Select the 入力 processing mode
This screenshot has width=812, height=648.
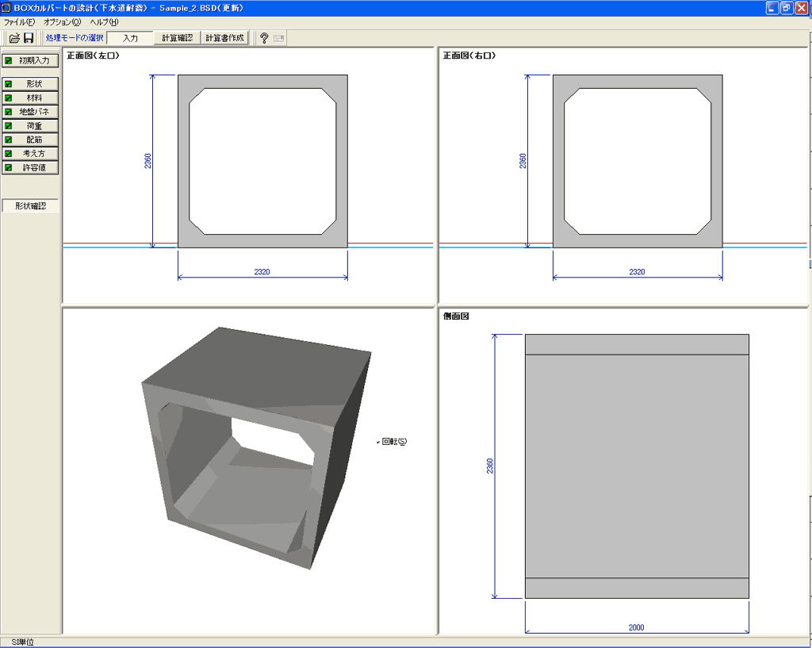(130, 38)
